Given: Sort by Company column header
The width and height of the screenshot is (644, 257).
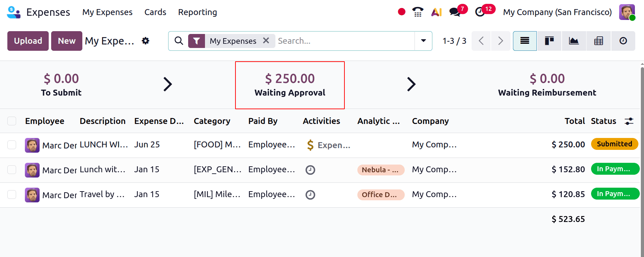Looking at the screenshot, I should pos(430,121).
